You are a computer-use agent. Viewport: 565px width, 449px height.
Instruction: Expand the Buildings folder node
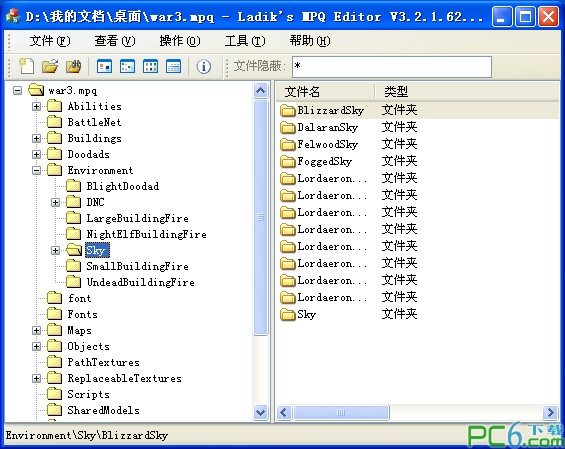pos(36,138)
